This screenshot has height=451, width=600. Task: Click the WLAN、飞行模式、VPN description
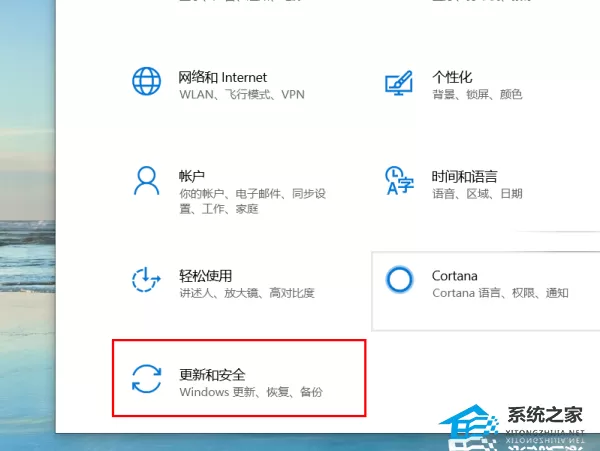pyautogui.click(x=242, y=94)
